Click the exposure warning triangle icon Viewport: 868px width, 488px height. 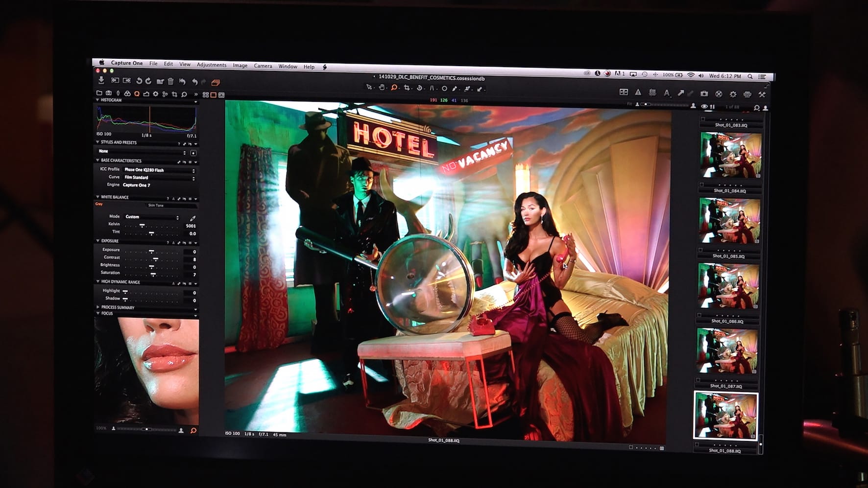pyautogui.click(x=638, y=93)
